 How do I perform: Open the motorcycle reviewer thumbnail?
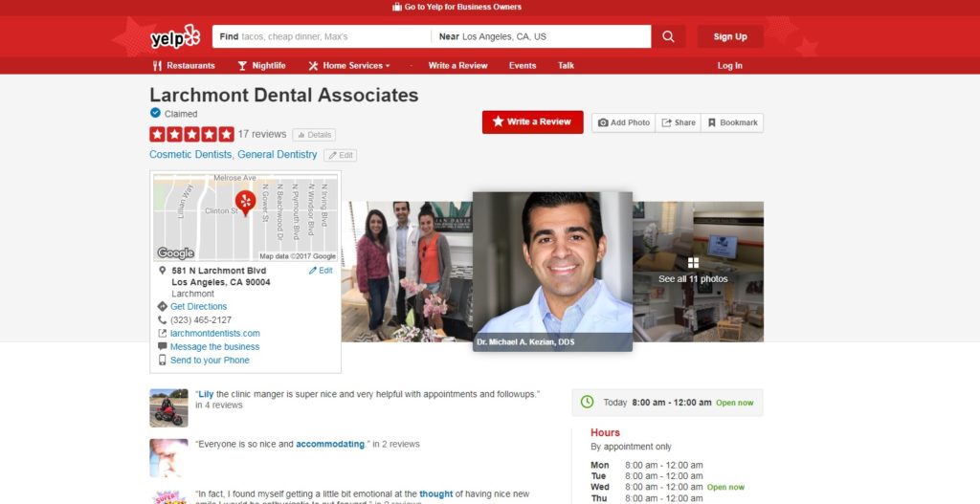coord(168,407)
